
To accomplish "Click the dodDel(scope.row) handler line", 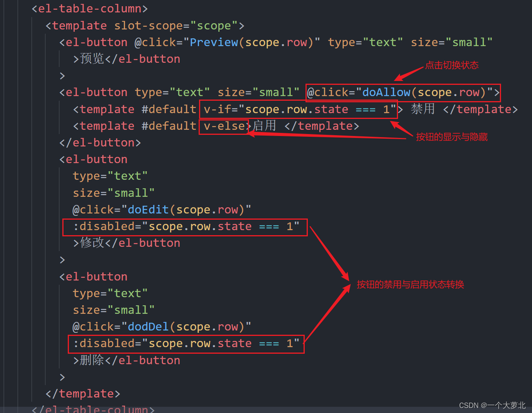I will tap(162, 327).
